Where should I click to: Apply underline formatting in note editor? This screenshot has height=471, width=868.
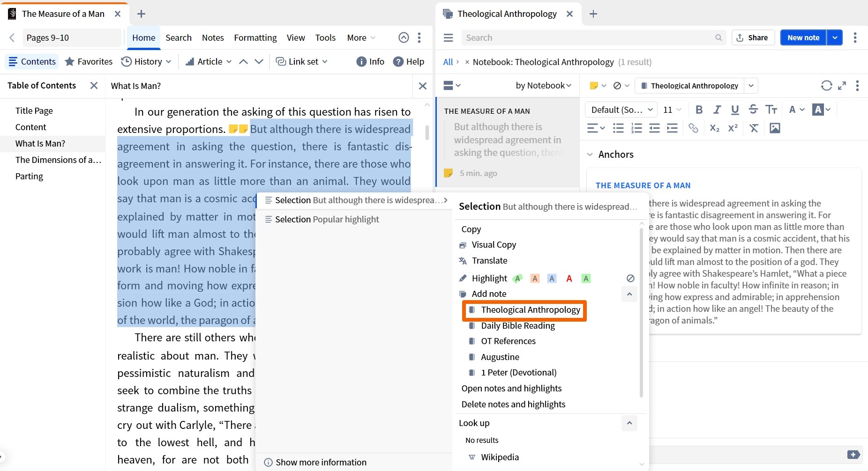pyautogui.click(x=735, y=110)
